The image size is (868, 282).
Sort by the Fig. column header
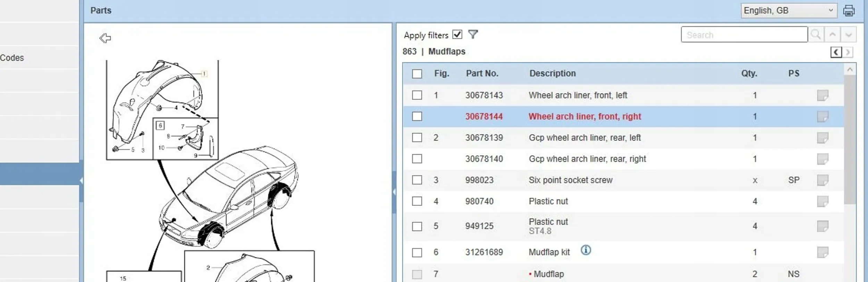click(x=442, y=73)
